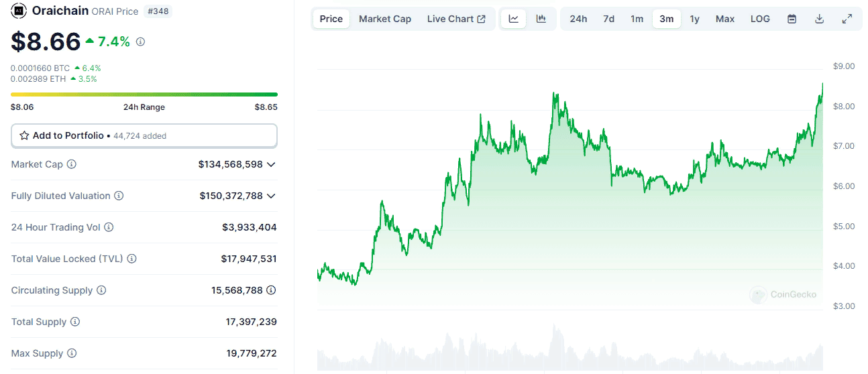868x374 pixels.
Task: Toggle LOG scale on chart
Action: [x=760, y=19]
